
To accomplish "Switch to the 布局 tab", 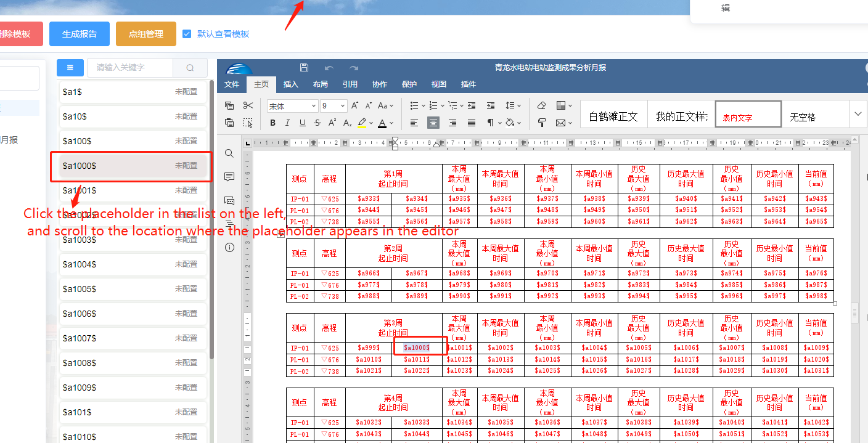I will 321,84.
